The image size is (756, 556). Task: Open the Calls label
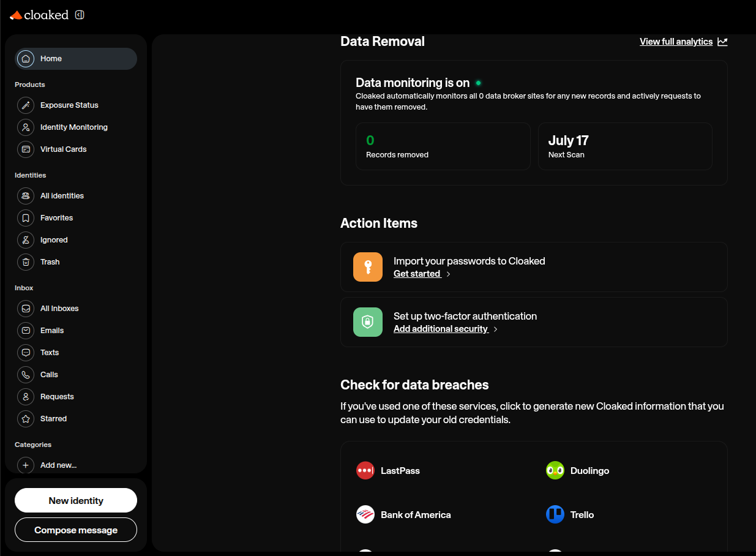(x=49, y=375)
